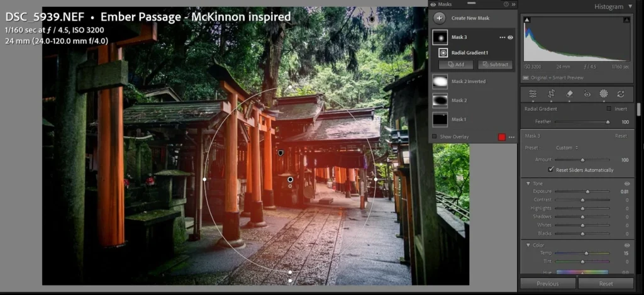Viewport: 644px width, 295px height.
Task: Collapse Masks panel with double-arrow icon
Action: point(513,4)
